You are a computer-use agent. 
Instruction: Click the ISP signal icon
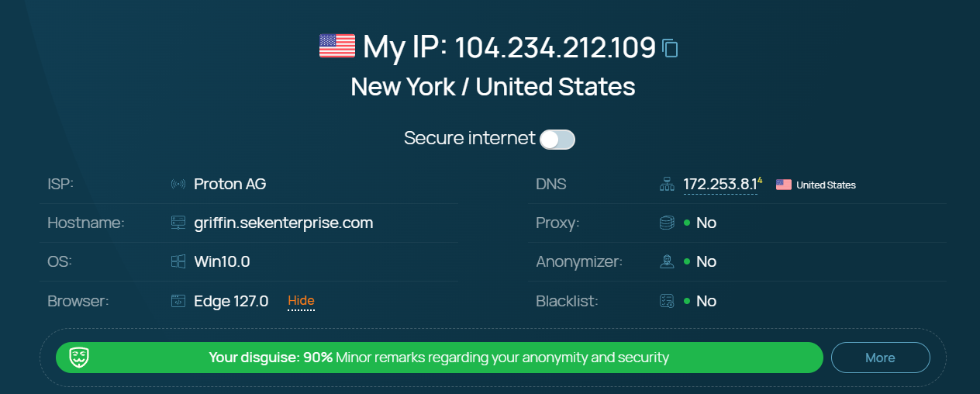coord(178,185)
